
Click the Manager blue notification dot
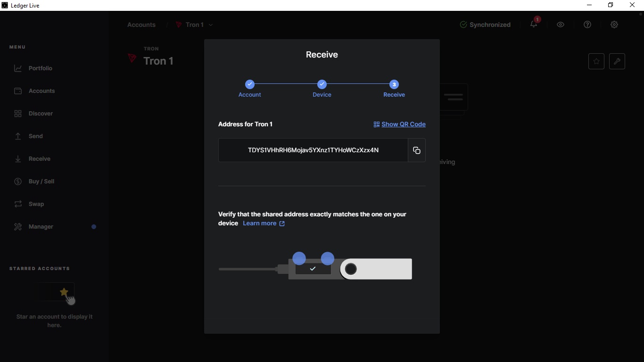94,227
